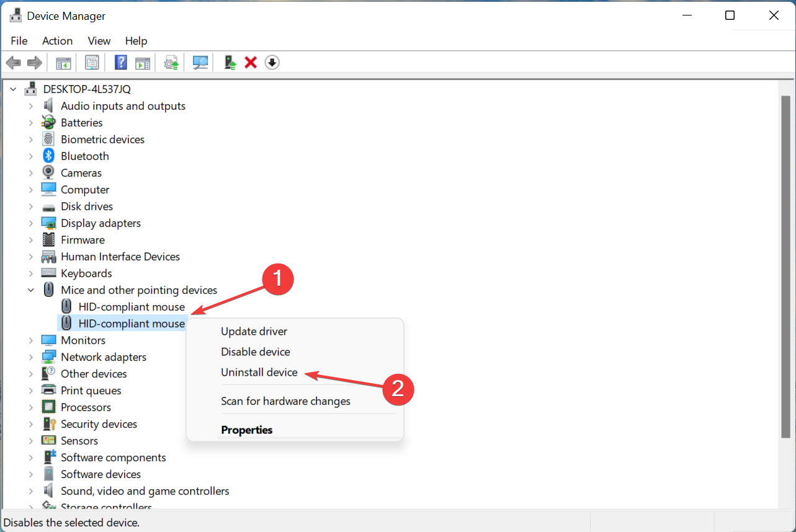The image size is (796, 532).
Task: Choose Properties in the context menu
Action: coord(247,430)
